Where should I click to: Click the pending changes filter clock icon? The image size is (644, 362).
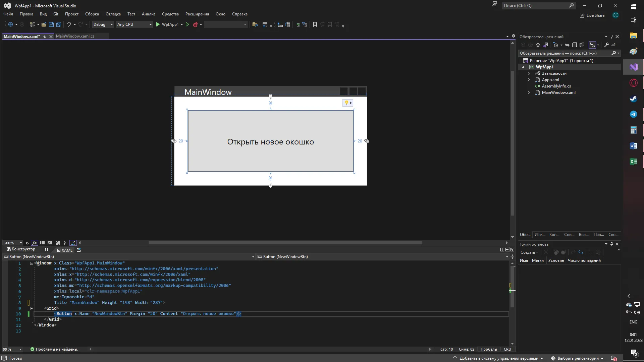555,45
